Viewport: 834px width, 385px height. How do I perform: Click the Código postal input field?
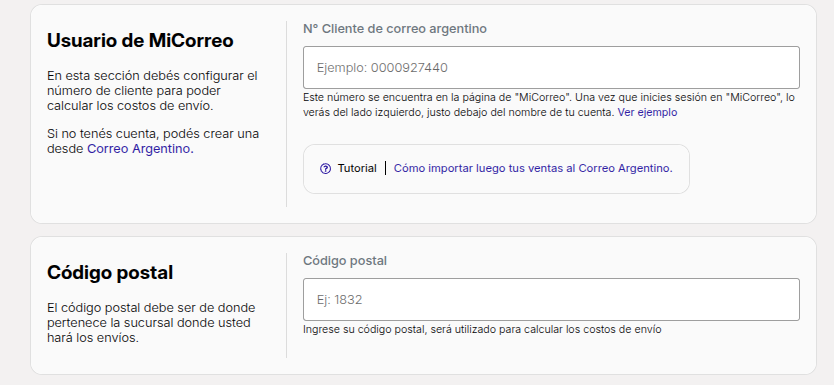(x=551, y=299)
